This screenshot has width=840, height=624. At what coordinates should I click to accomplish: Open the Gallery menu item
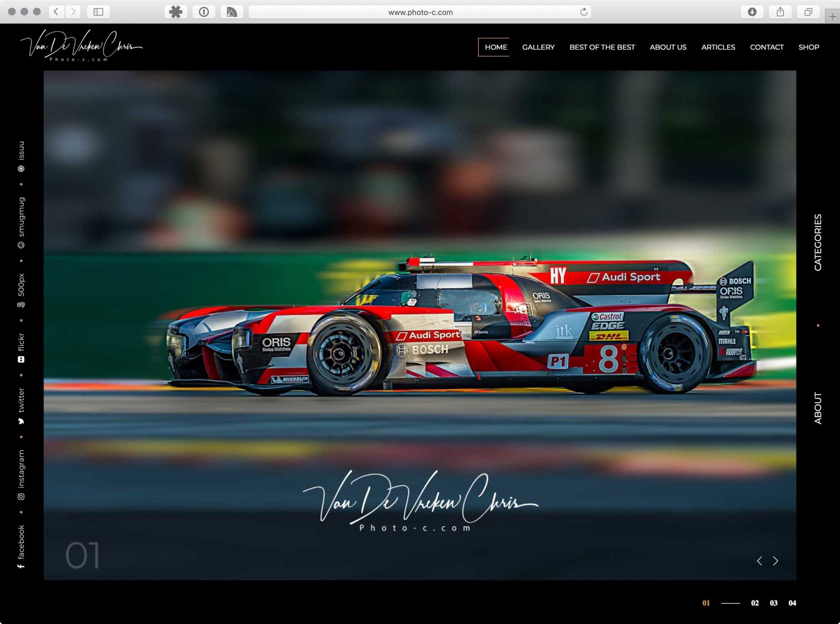(538, 47)
